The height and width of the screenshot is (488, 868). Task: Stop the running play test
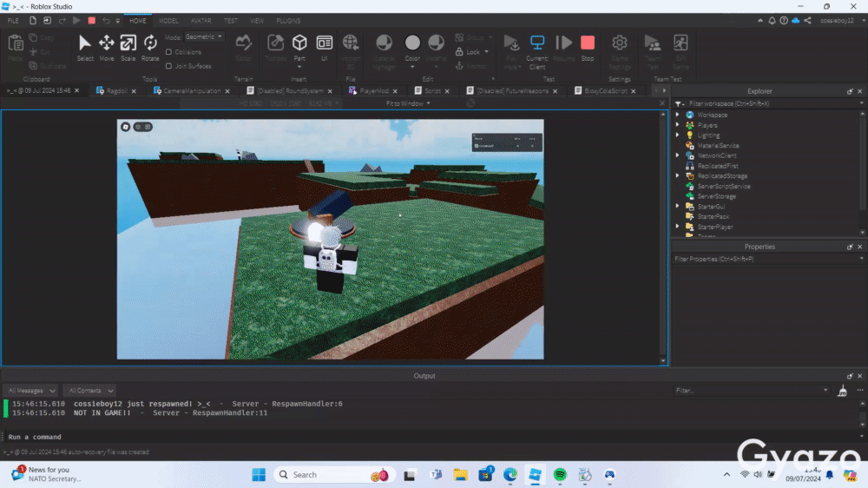coord(588,48)
